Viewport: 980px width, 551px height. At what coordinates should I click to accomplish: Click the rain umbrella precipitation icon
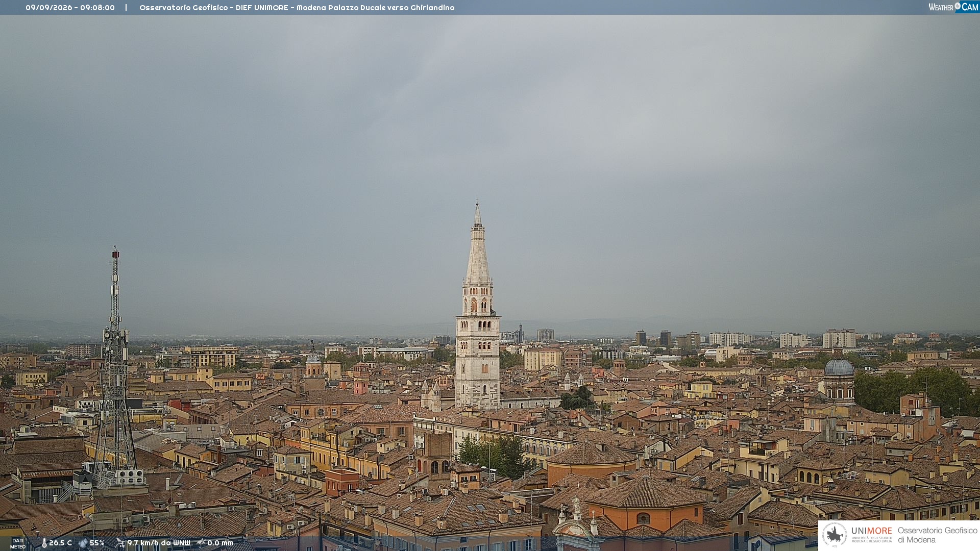tap(201, 543)
